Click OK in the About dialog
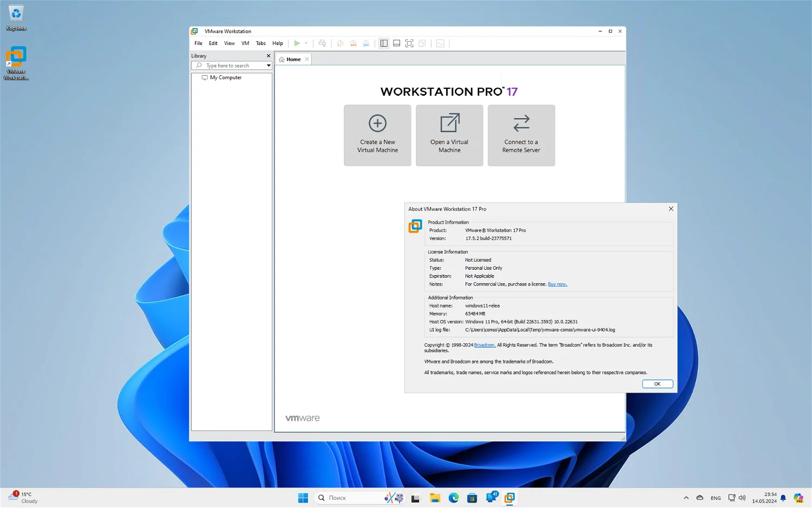This screenshot has height=508, width=812. tap(657, 384)
